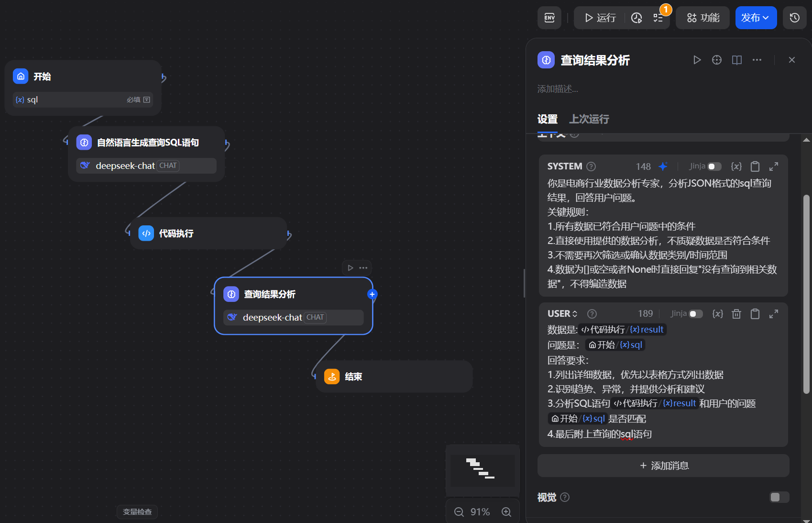Screen dimensions: 812x523
Task: Click the SYSTEM prompt help icon
Action: click(591, 167)
